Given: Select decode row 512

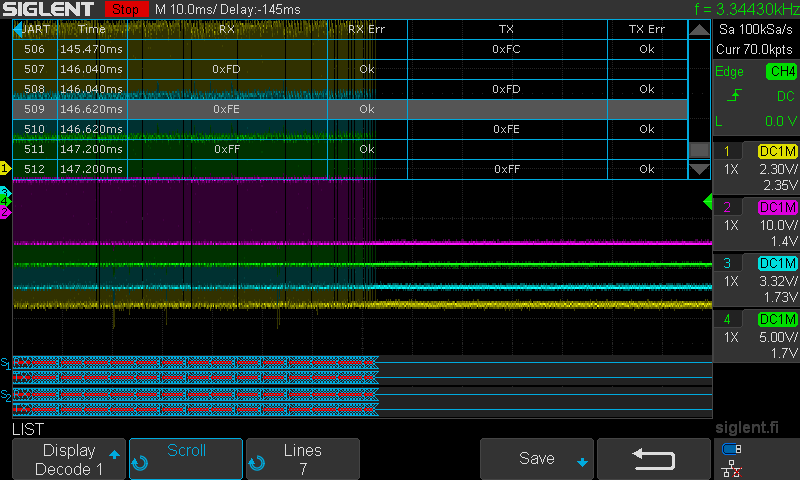Looking at the screenshot, I should click(x=350, y=169).
